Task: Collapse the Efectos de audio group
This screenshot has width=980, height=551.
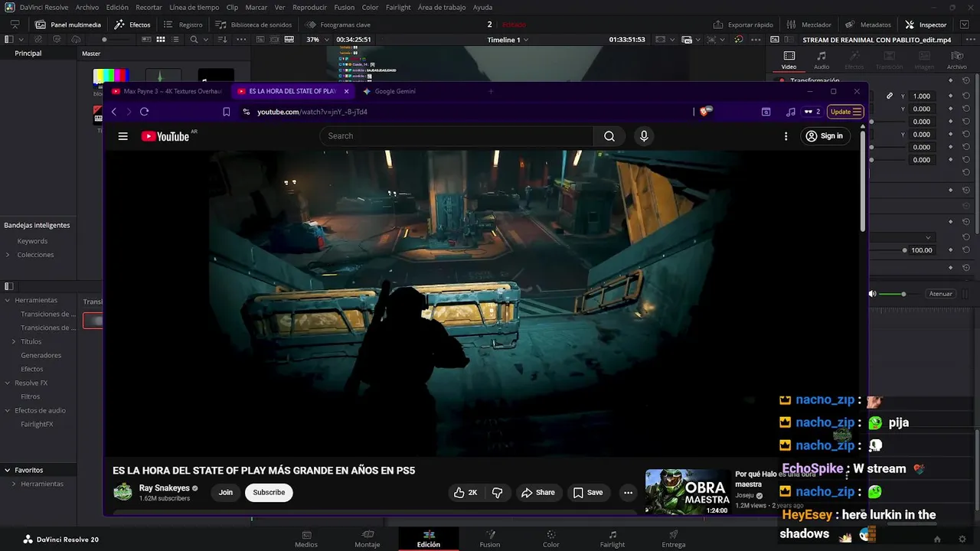Action: (8, 410)
